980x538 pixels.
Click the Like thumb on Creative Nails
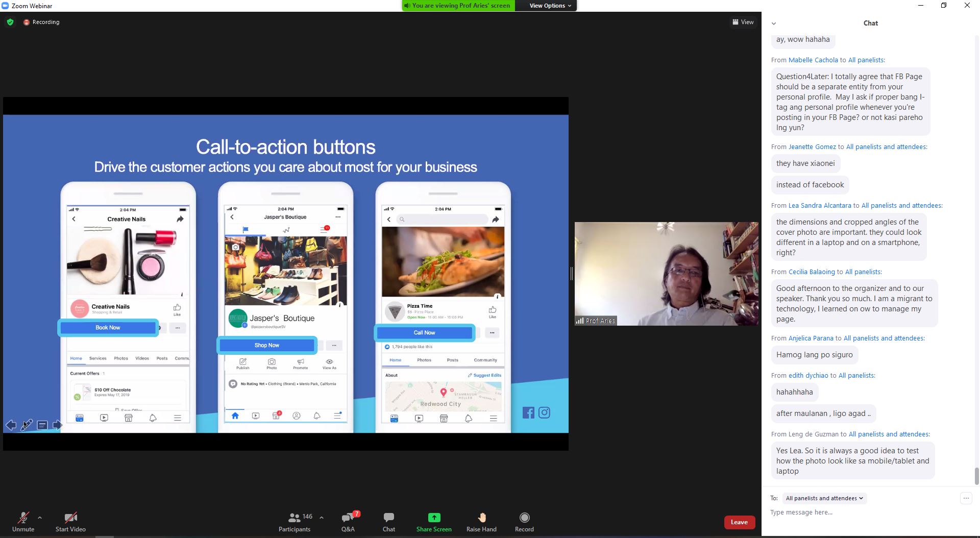coord(177,307)
